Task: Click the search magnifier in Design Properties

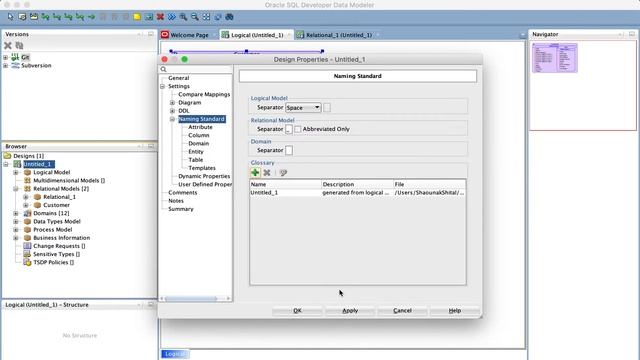Action: (x=164, y=69)
